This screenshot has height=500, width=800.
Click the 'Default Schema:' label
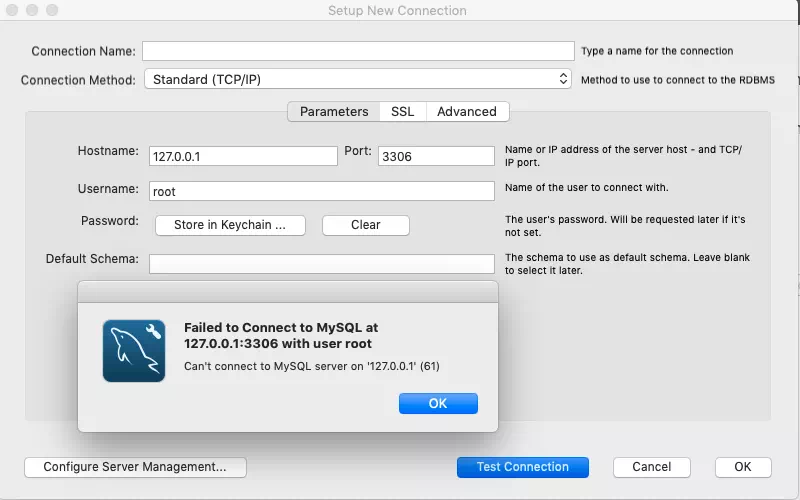[x=92, y=259]
